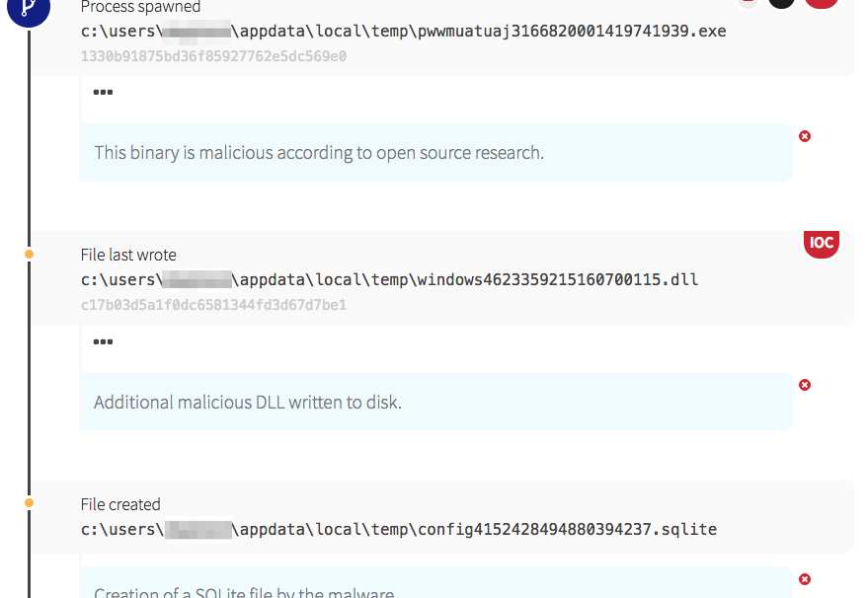Select the orange marker for File created
The height and width of the screenshot is (598, 868).
point(29,503)
